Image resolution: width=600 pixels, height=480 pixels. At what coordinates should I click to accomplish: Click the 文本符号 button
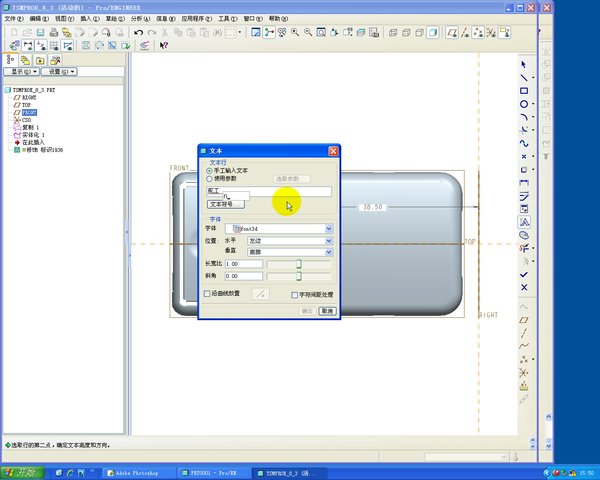coord(226,203)
